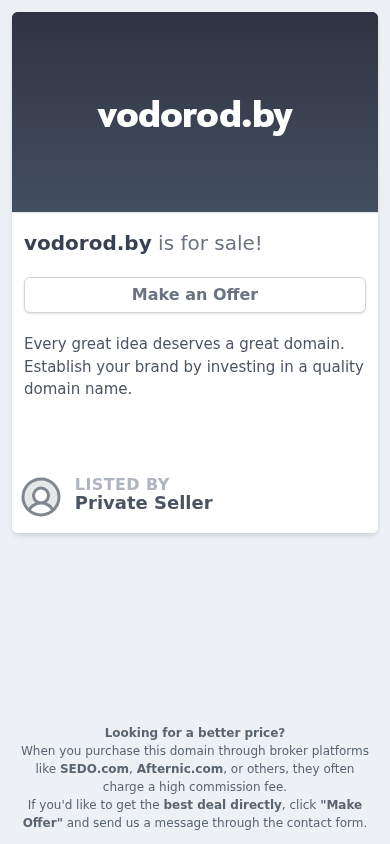Screen dimensions: 390x844
Task: Click the "Private Seller" name text
Action: coord(144,503)
